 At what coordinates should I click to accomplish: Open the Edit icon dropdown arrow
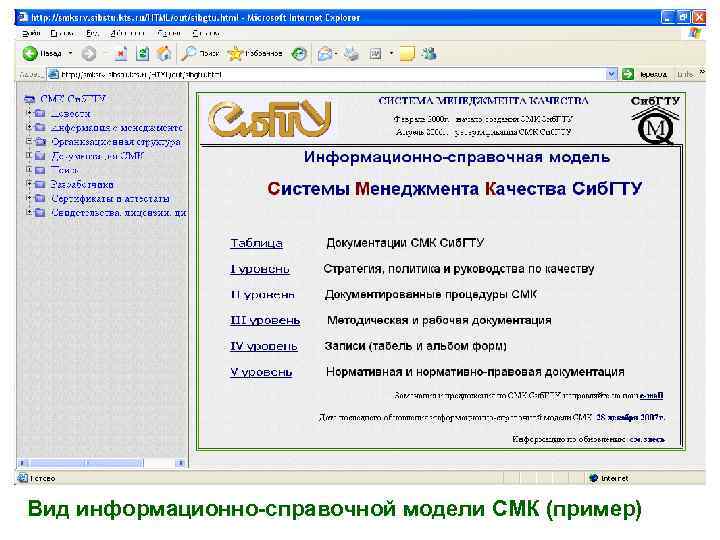click(391, 53)
